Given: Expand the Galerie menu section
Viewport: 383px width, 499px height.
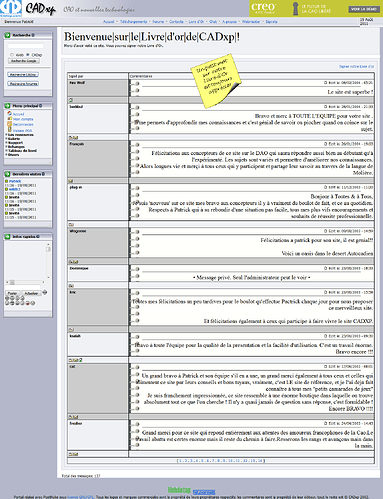Looking at the screenshot, I should pyautogui.click(x=13, y=139).
